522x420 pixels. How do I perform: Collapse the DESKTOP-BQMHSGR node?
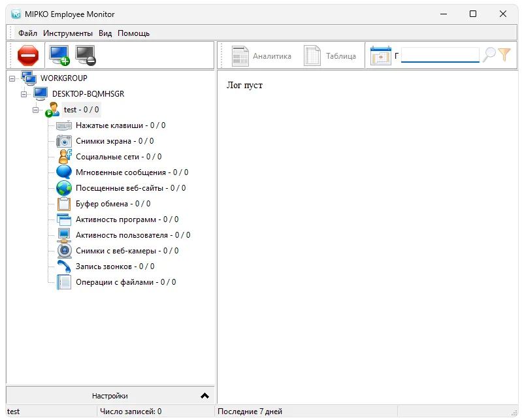point(24,94)
